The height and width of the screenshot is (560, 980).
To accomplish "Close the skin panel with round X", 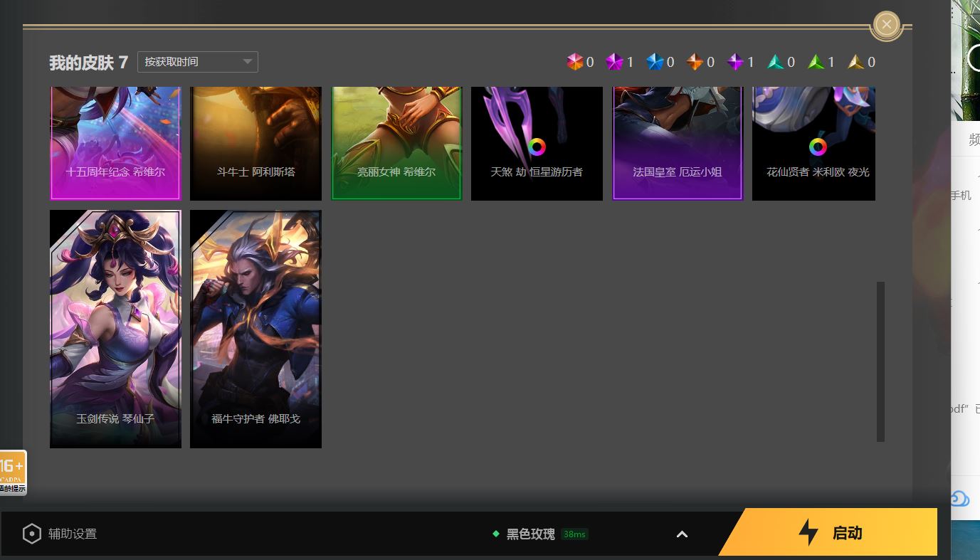I will coord(886,24).
